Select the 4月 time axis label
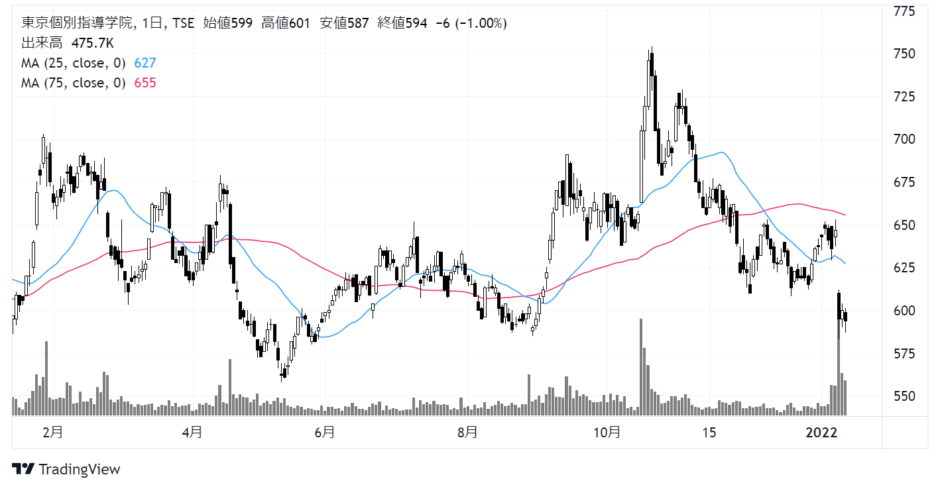The height and width of the screenshot is (489, 940). pyautogui.click(x=193, y=432)
